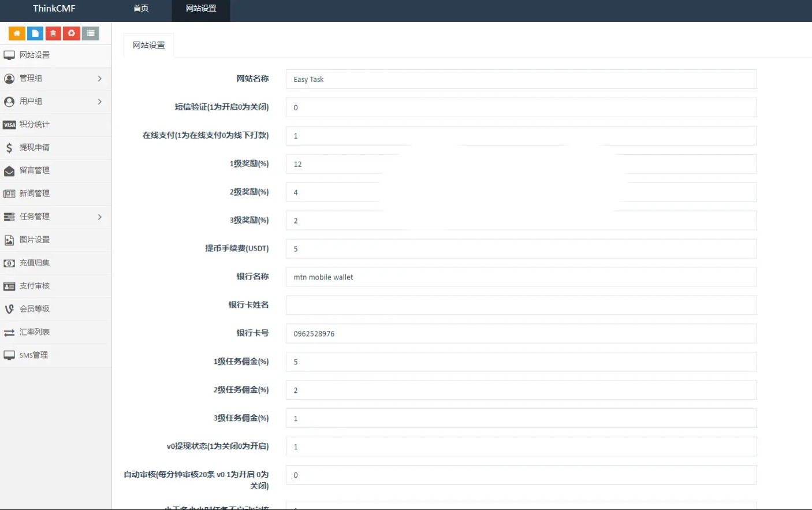The width and height of the screenshot is (812, 510).
Task: Open 留言管理 envelope icon item
Action: (x=55, y=171)
